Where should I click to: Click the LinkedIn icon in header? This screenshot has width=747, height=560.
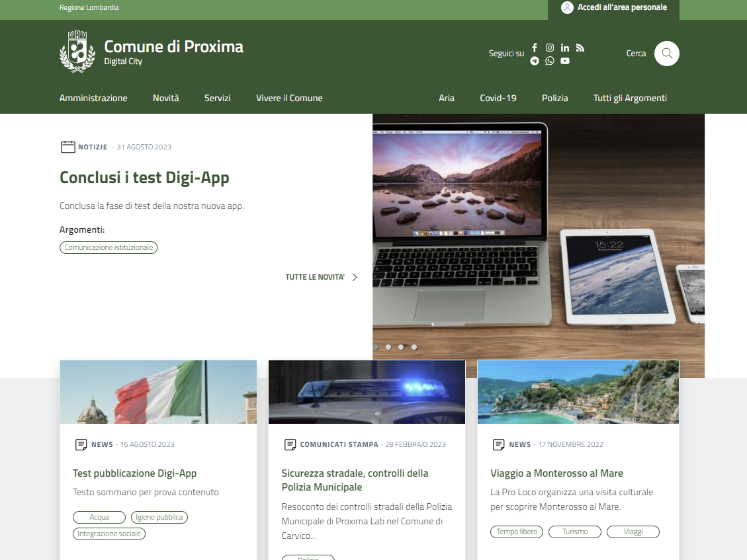click(565, 48)
